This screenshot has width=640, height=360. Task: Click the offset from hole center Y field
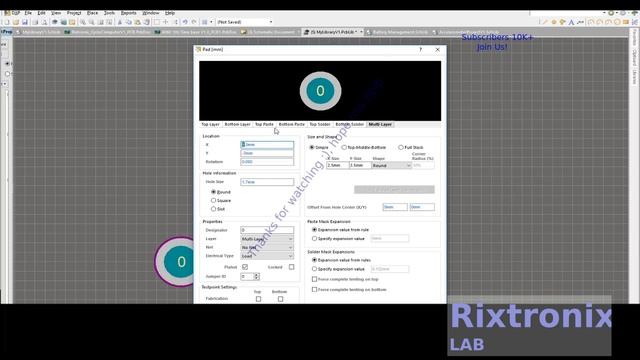[x=422, y=207]
